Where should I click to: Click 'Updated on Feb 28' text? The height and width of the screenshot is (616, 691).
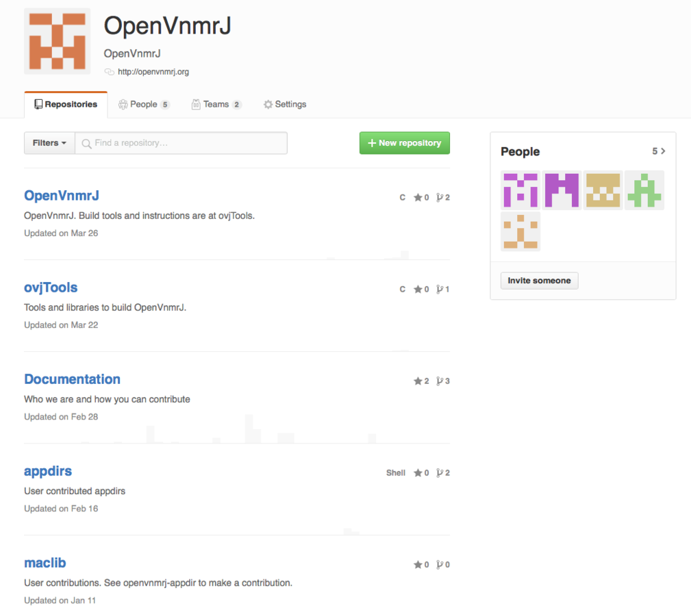[x=61, y=417]
